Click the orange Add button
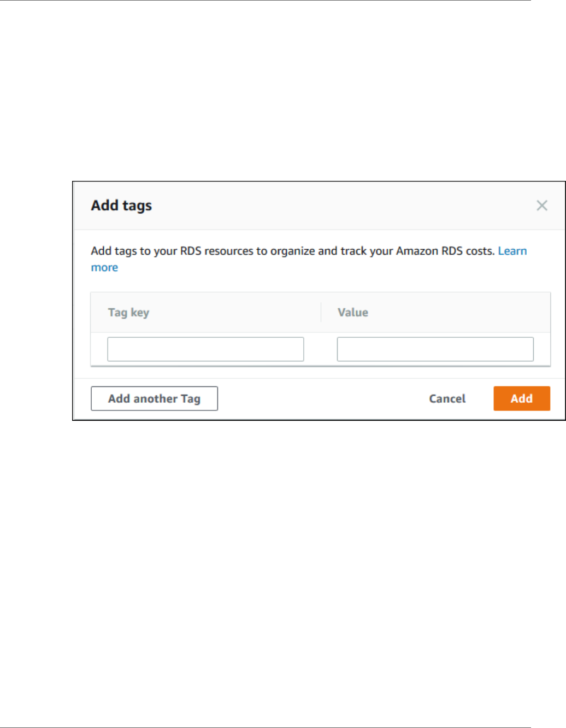This screenshot has height=728, width=566. coord(521,398)
